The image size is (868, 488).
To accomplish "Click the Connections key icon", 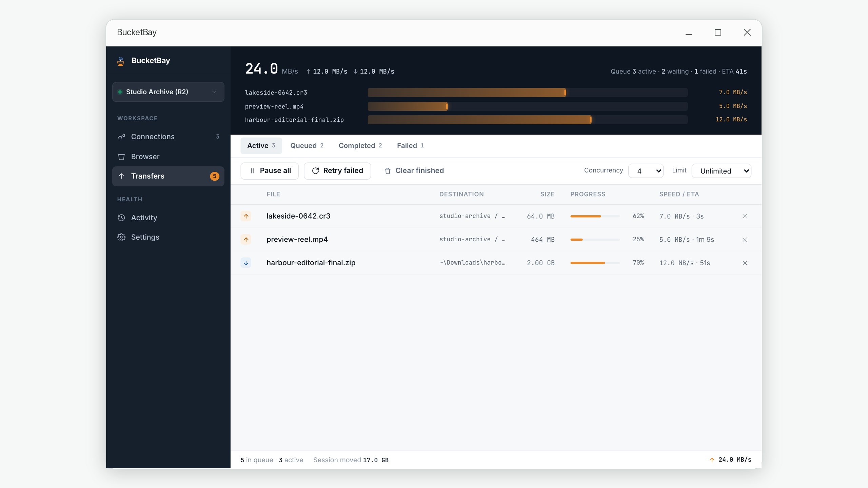I will pyautogui.click(x=121, y=137).
